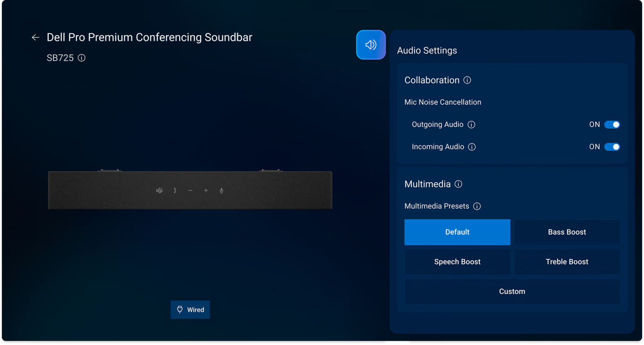Go back using the left arrow
The width and height of the screenshot is (644, 345).
point(35,37)
